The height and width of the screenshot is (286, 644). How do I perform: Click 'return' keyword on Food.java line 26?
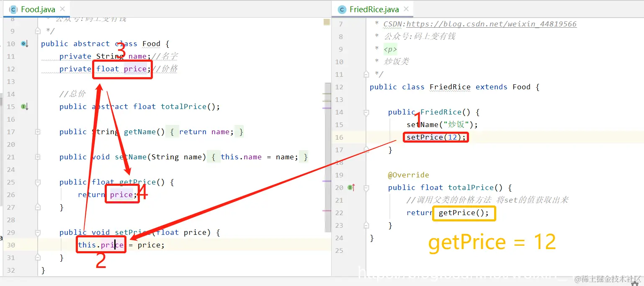tap(92, 195)
